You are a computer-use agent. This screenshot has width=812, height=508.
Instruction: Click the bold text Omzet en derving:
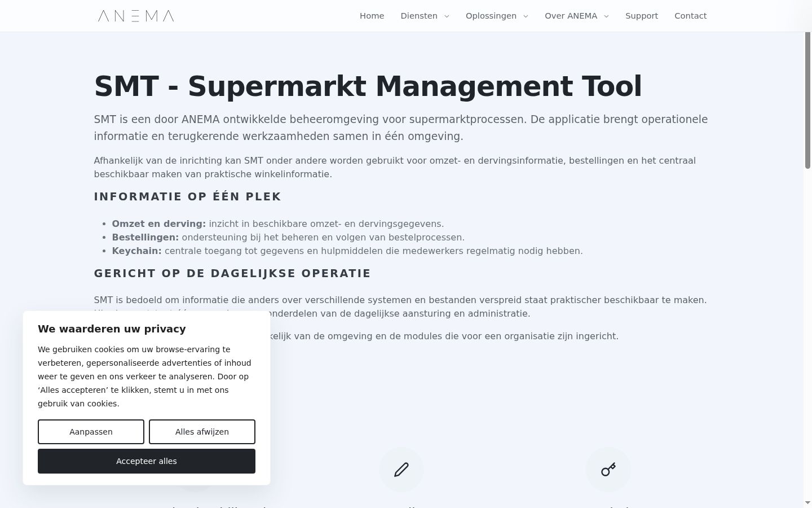(x=159, y=224)
